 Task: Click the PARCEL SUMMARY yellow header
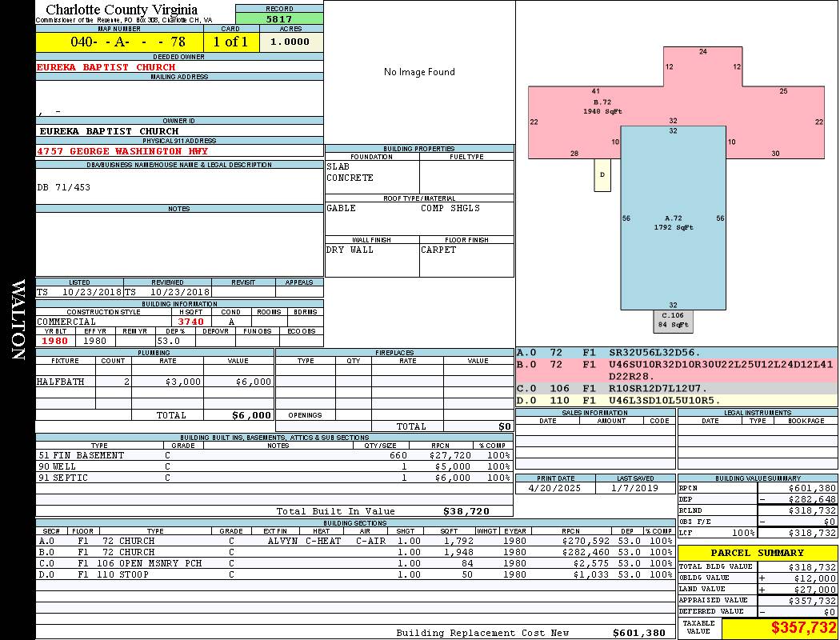point(758,553)
